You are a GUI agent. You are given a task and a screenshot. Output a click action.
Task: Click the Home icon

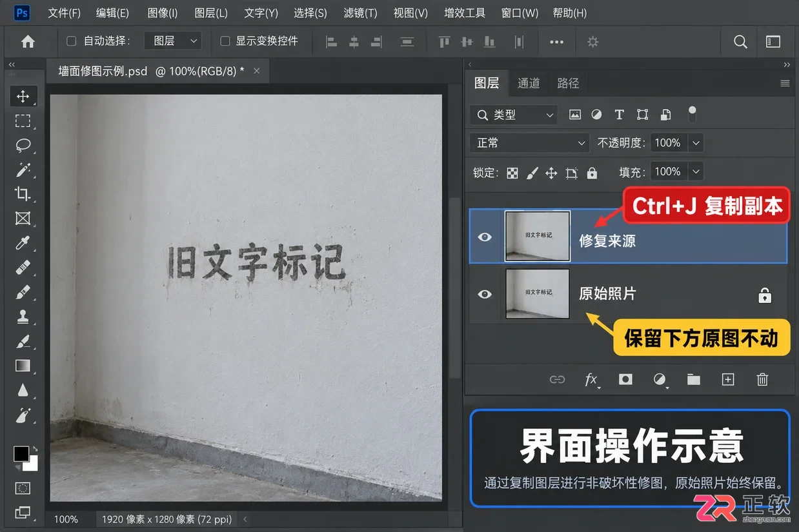pyautogui.click(x=28, y=41)
